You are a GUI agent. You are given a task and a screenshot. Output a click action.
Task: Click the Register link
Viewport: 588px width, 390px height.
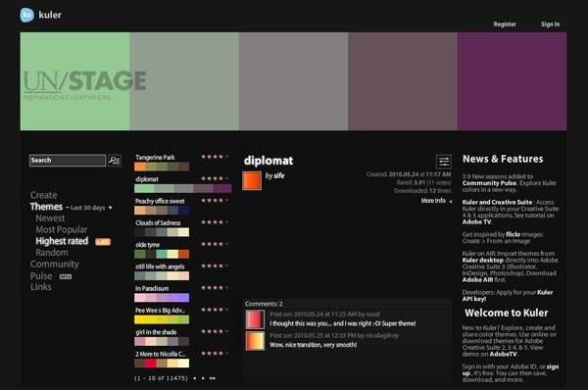pyautogui.click(x=505, y=24)
